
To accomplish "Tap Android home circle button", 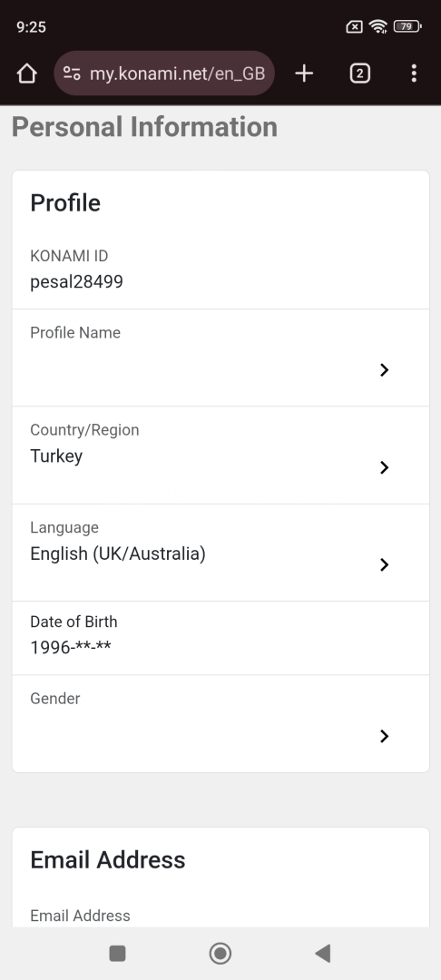I will point(220,953).
